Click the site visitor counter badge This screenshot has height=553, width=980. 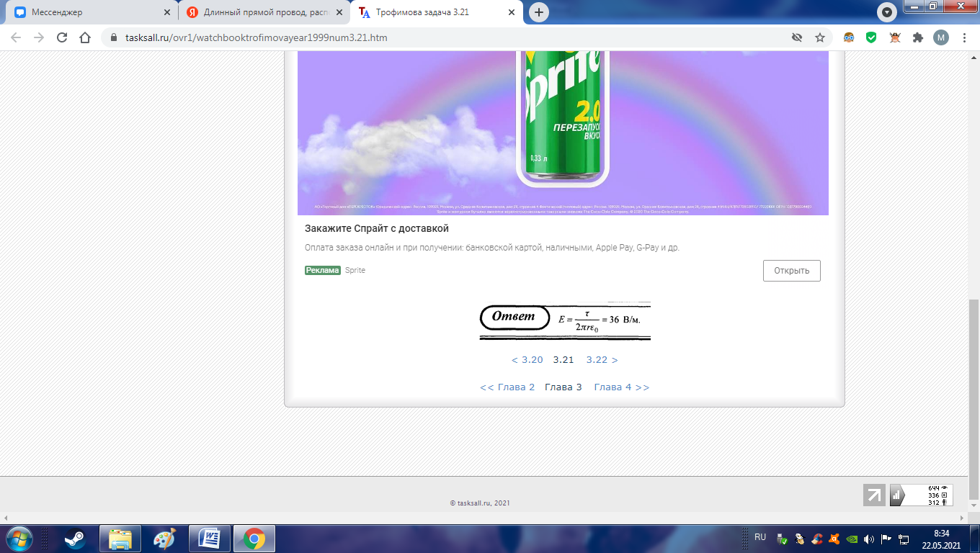[922, 495]
